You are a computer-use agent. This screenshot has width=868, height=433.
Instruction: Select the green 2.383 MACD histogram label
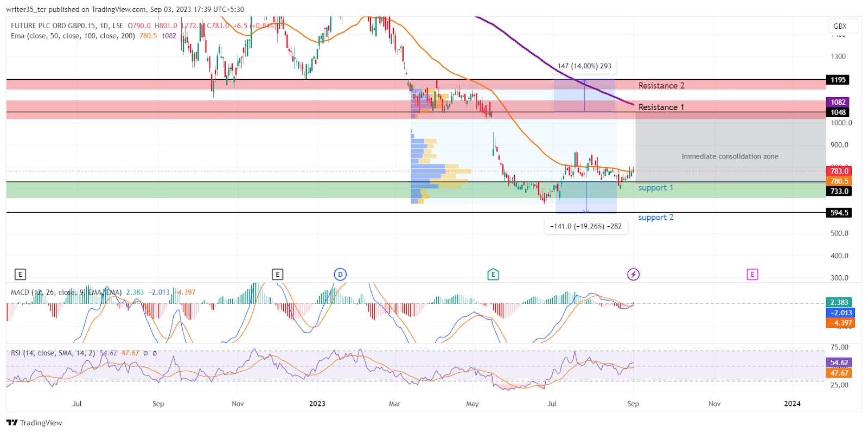(x=839, y=302)
